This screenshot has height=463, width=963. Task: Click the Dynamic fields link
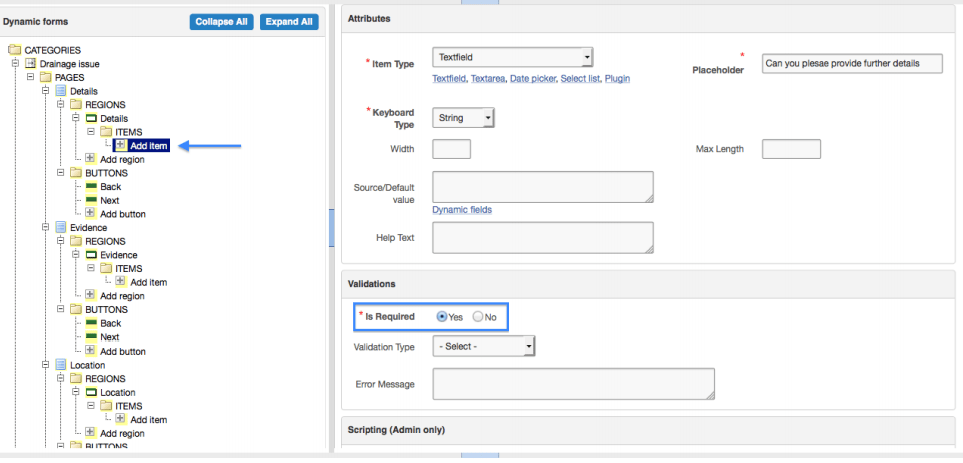pos(462,209)
